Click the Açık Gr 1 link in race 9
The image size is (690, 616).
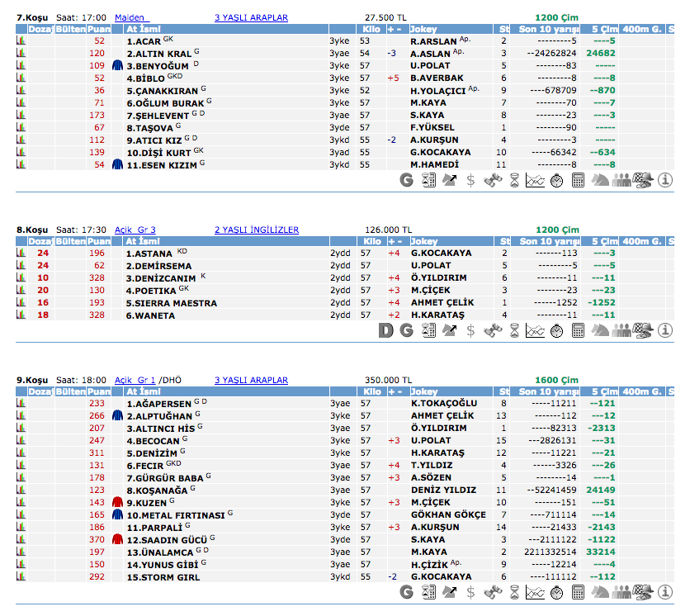click(x=135, y=380)
